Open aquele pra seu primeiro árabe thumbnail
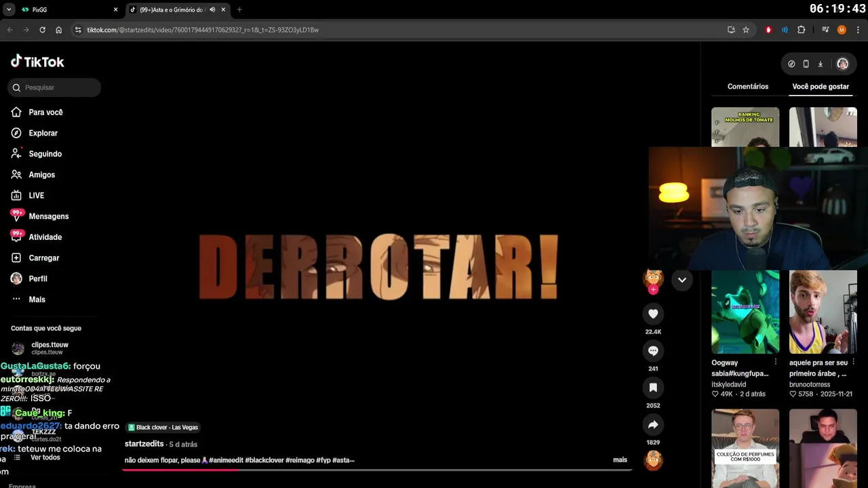This screenshot has height=488, width=868. pos(823,312)
